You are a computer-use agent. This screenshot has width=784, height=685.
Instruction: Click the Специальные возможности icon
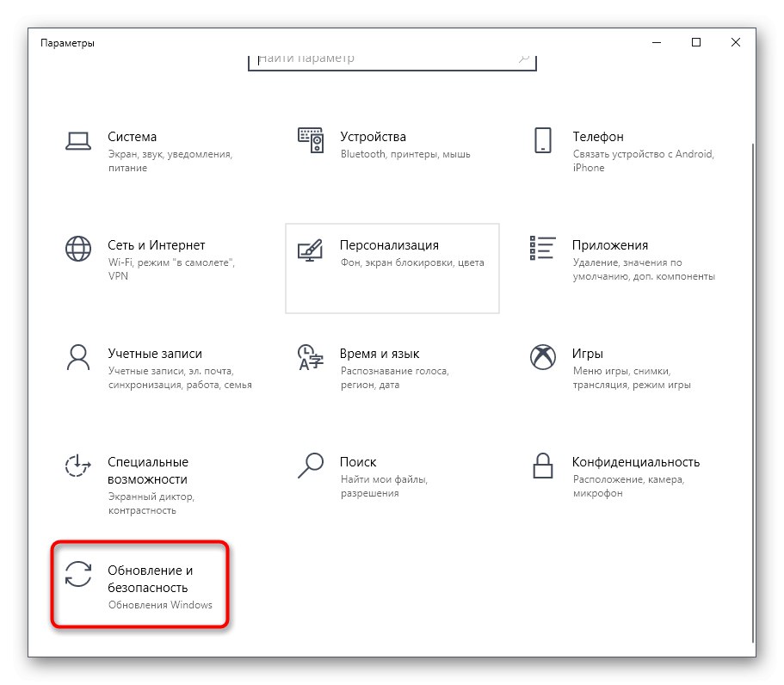tap(77, 466)
